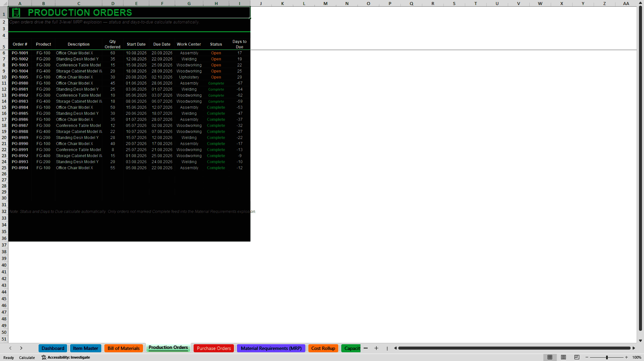Image resolution: width=644 pixels, height=361 pixels.
Task: Click the note text in row 32
Action: pyautogui.click(x=132, y=211)
